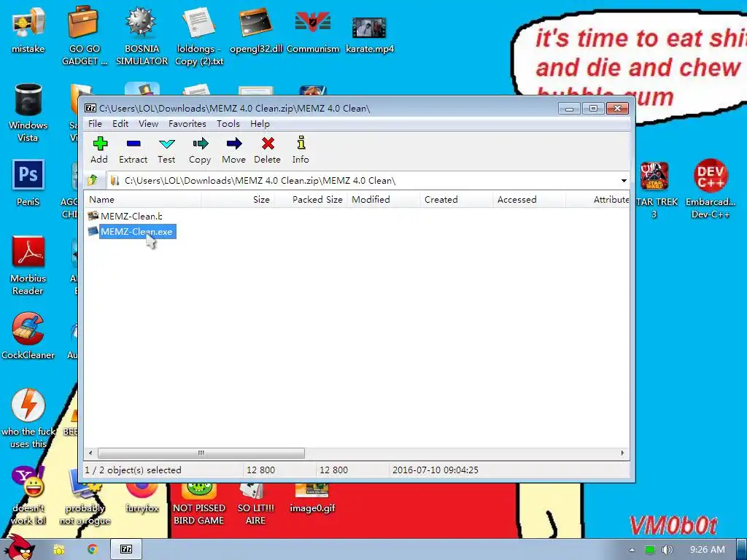This screenshot has width=747, height=560.
Task: Click the 9:26 AM taskbar clock
Action: [x=707, y=550]
